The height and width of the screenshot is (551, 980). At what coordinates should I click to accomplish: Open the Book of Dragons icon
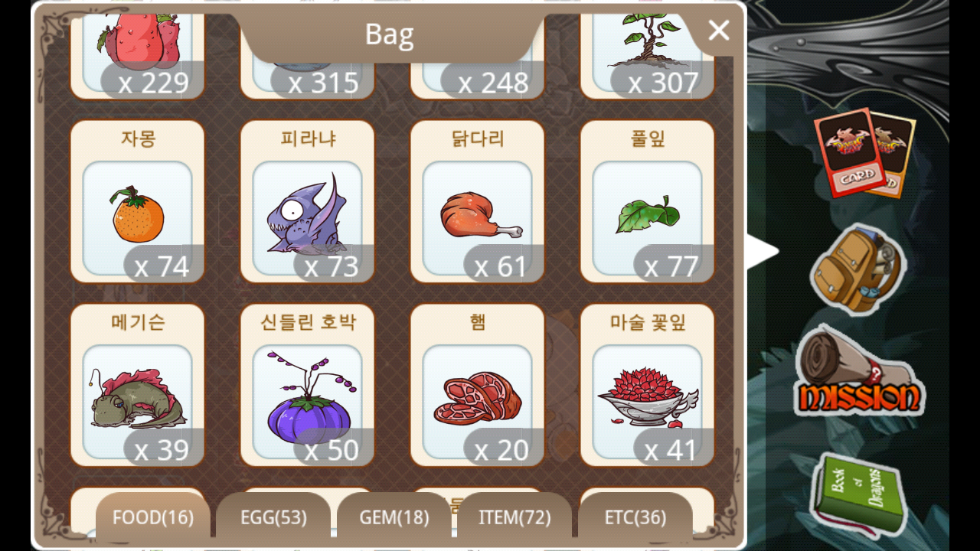(859, 493)
